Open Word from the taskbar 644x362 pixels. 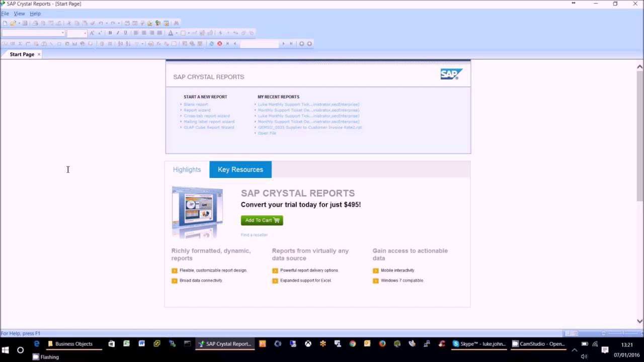(x=141, y=344)
